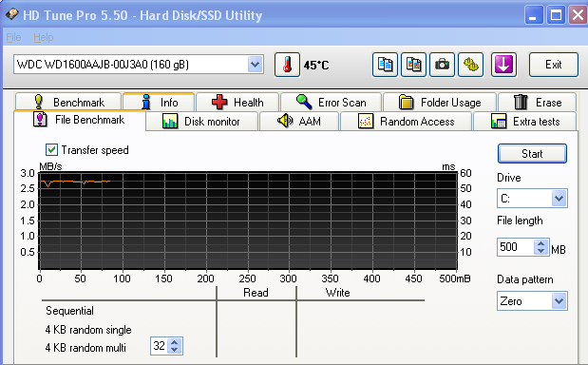The width and height of the screenshot is (588, 365).
Task: Click the copy screenshot to clipboard icon
Action: pos(413,65)
